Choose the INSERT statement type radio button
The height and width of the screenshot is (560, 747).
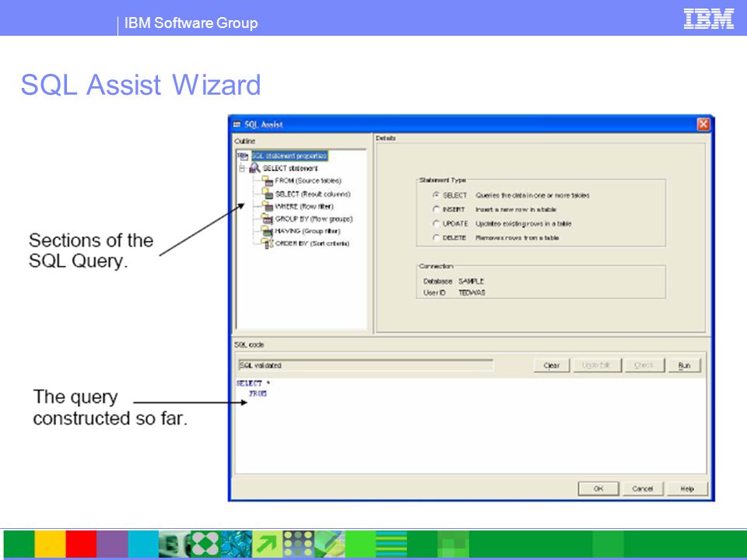pyautogui.click(x=436, y=209)
